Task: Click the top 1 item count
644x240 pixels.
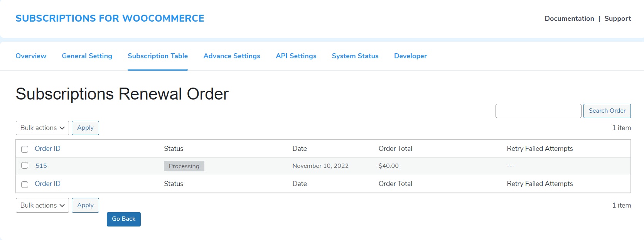Action: tap(622, 128)
